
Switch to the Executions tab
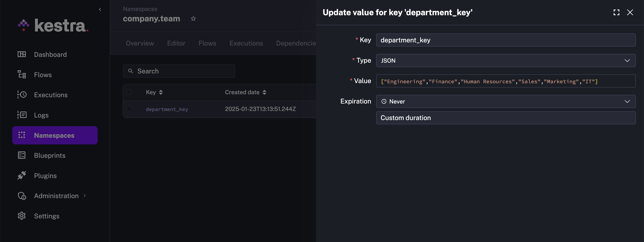click(246, 43)
